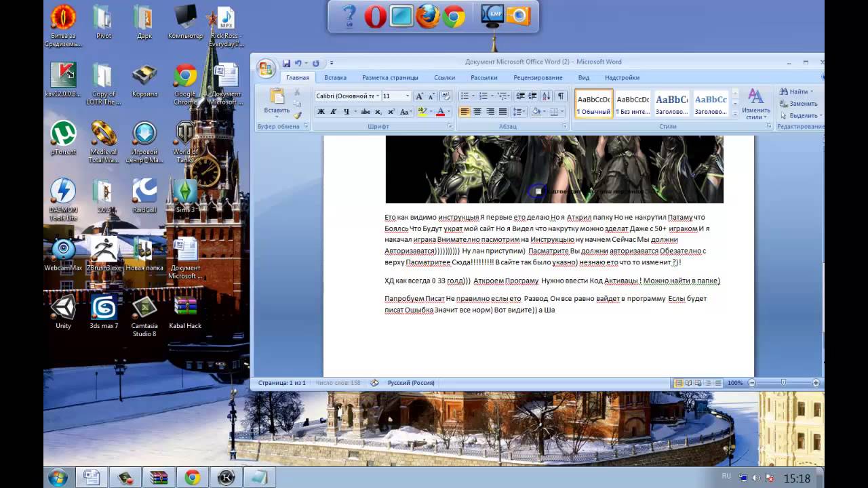Align text left

[x=465, y=112]
